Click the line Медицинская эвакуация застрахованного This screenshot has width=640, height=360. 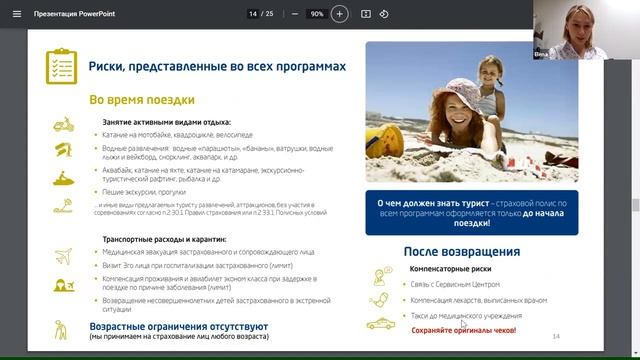(x=208, y=252)
